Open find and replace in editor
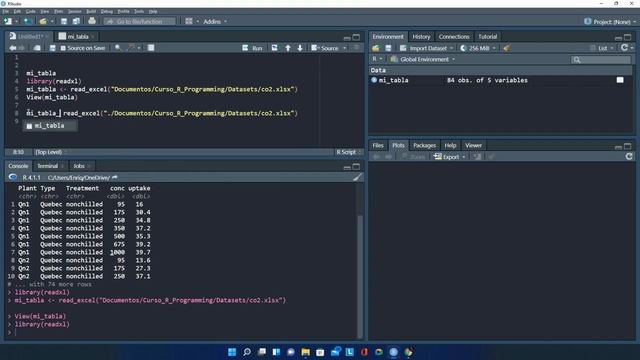640x360 pixels. tap(118, 48)
